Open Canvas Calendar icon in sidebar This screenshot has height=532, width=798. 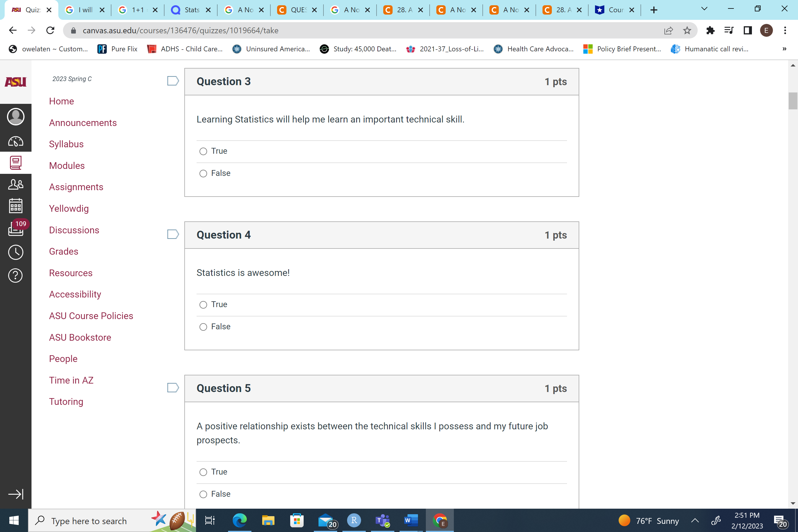(16, 206)
